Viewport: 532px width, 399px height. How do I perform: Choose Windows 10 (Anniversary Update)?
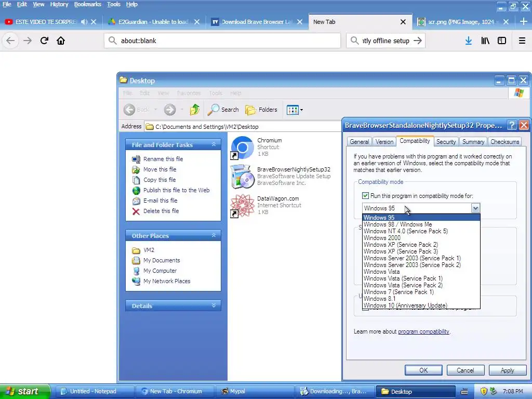421,305
